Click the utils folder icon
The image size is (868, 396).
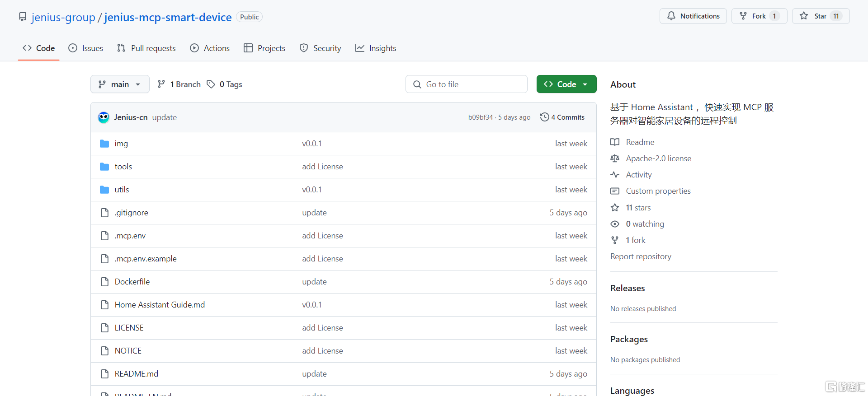pyautogui.click(x=104, y=190)
